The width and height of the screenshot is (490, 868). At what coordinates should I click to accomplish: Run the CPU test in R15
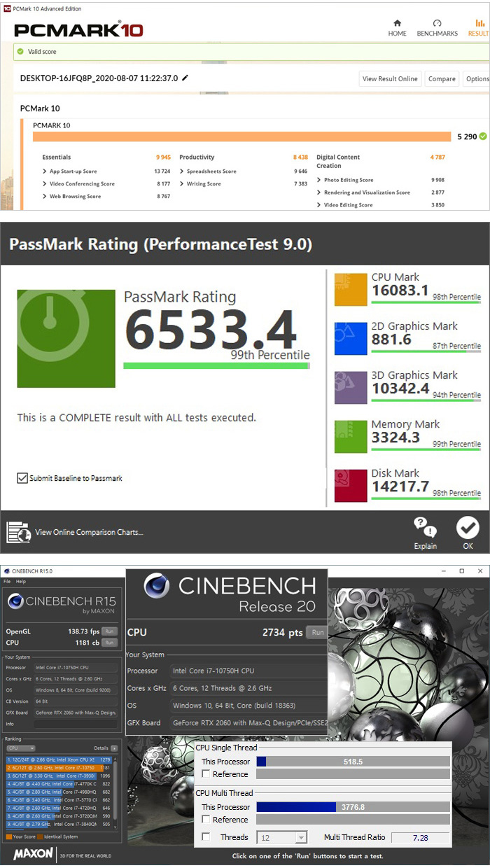110,643
